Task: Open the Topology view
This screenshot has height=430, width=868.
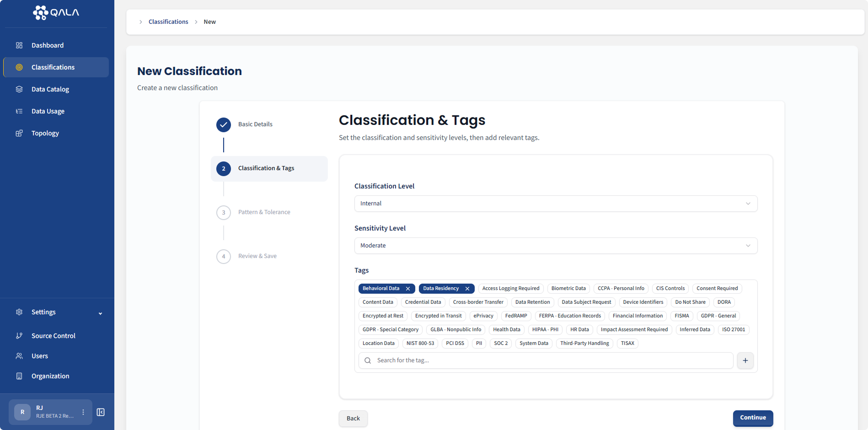Action: [45, 133]
